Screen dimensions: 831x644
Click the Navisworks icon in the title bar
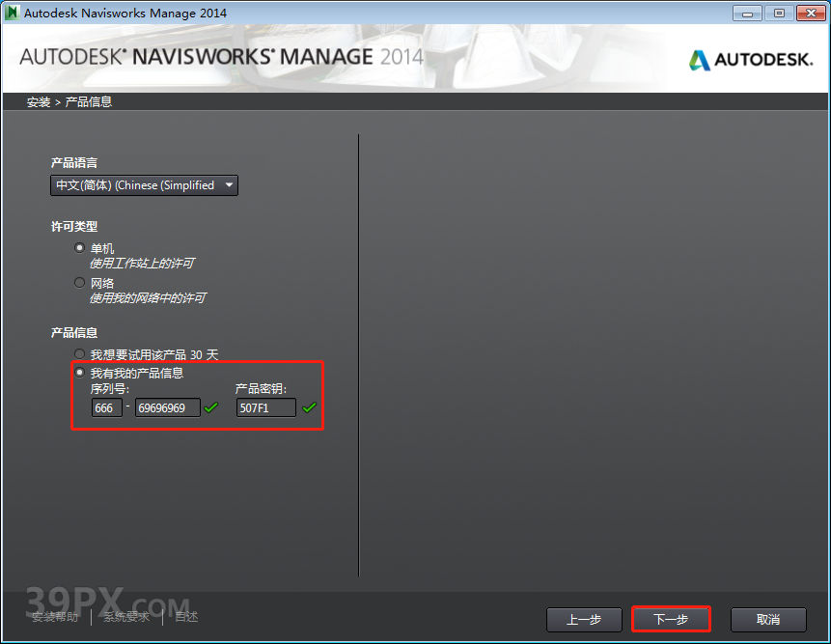pyautogui.click(x=13, y=13)
